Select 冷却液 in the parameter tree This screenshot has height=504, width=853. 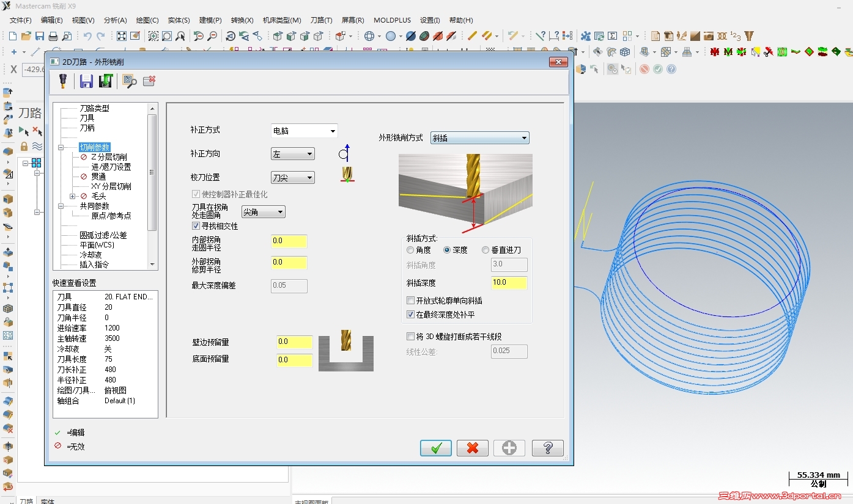(x=90, y=255)
